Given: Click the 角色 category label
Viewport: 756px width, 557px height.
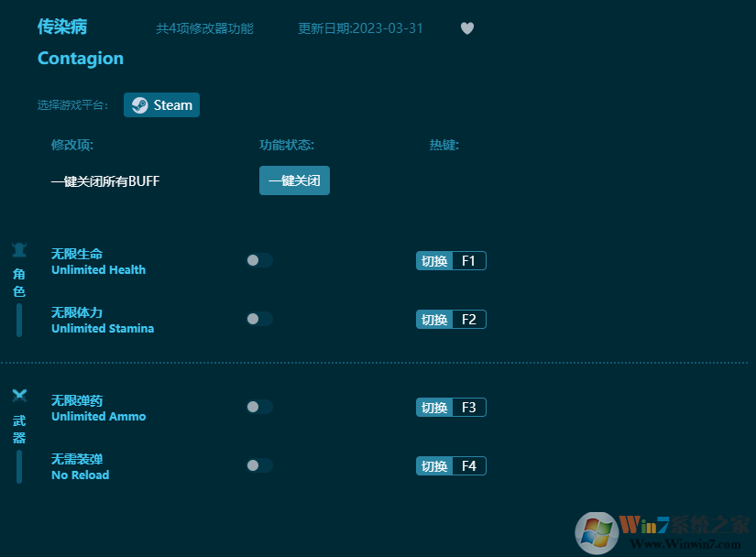Looking at the screenshot, I should (19, 283).
